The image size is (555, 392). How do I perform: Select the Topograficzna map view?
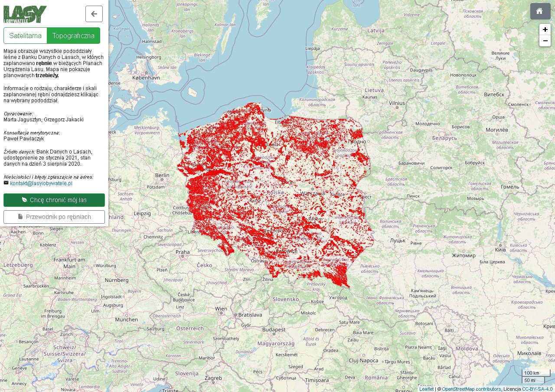coord(73,36)
